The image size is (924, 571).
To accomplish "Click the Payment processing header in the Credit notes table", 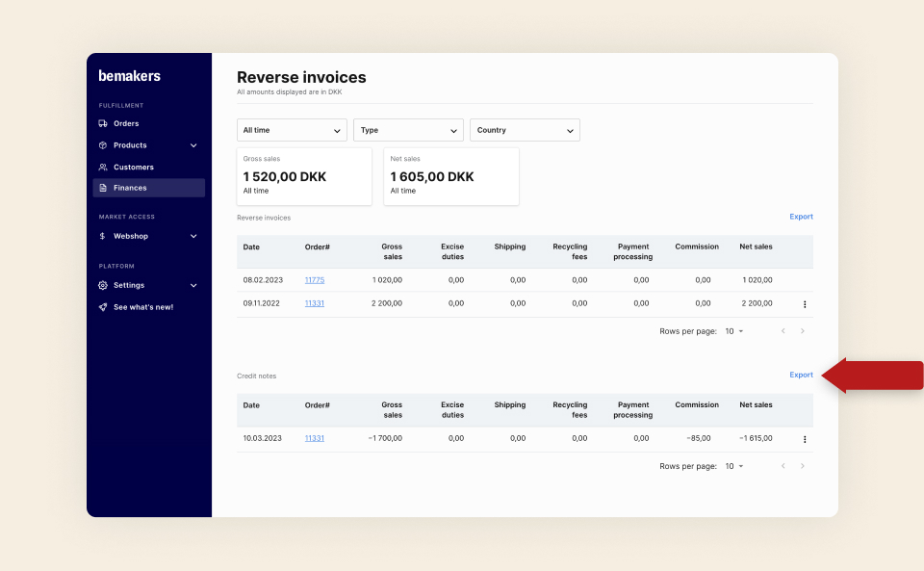I will tap(633, 410).
